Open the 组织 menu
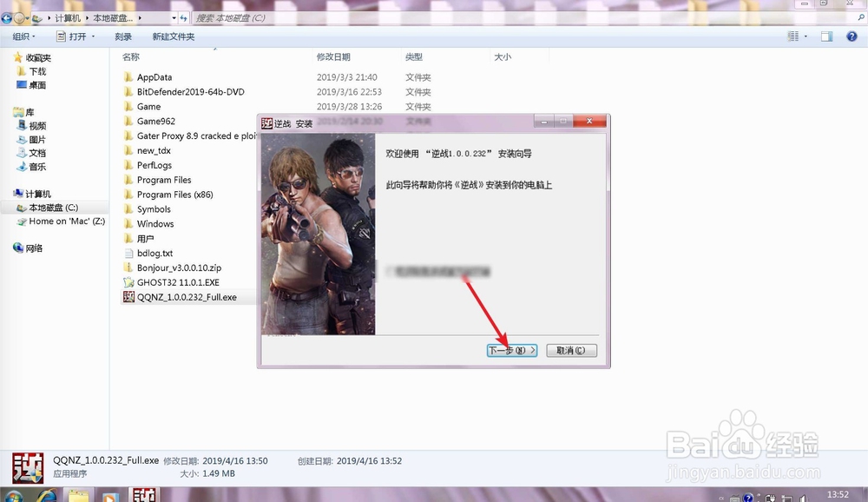 (x=23, y=36)
